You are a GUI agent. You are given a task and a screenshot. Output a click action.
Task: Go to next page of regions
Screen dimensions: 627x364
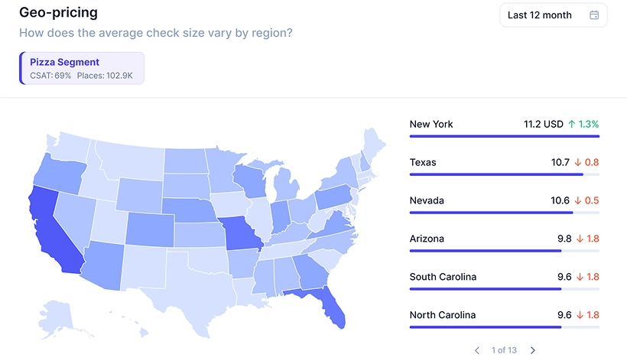[533, 350]
